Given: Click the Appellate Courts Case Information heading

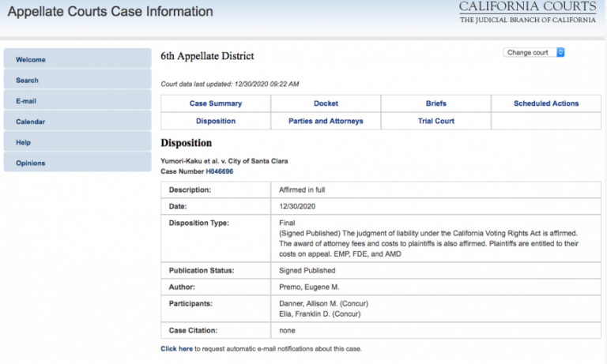Looking at the screenshot, I should click(x=110, y=12).
